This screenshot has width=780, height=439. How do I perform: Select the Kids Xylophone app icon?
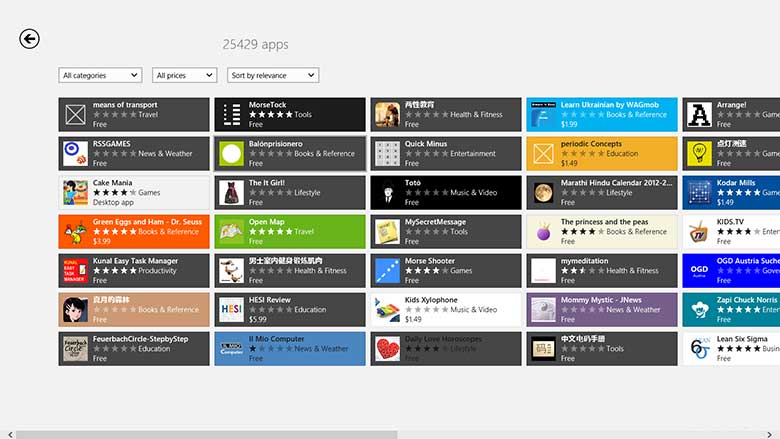387,309
